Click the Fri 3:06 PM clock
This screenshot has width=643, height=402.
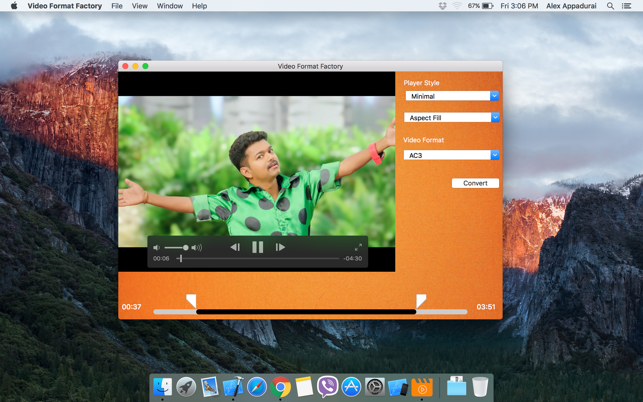pyautogui.click(x=519, y=6)
